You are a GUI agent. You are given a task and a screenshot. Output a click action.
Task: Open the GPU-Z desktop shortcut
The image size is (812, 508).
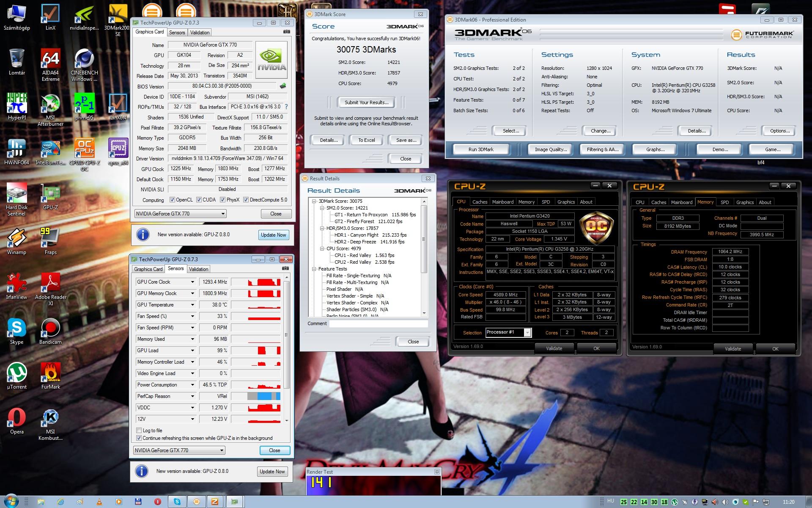(50, 196)
